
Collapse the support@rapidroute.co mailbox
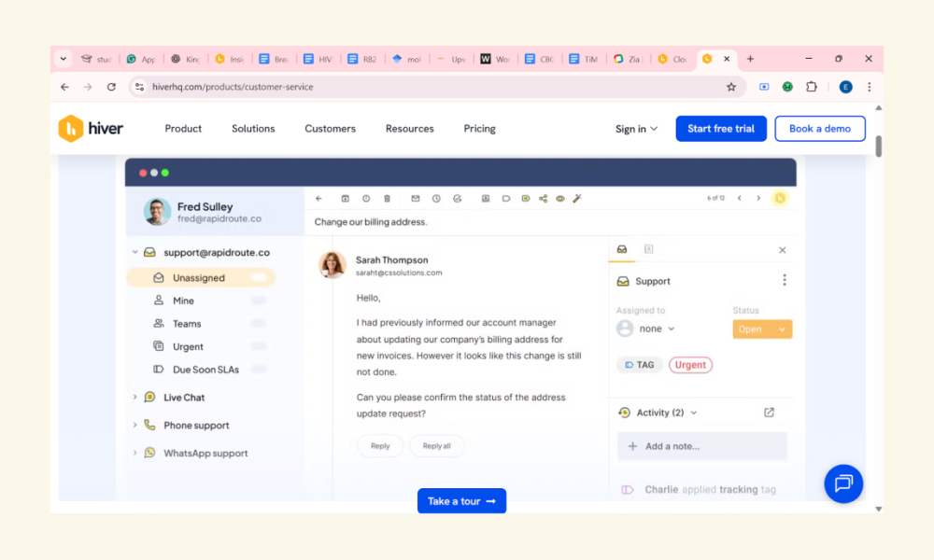[x=135, y=252]
